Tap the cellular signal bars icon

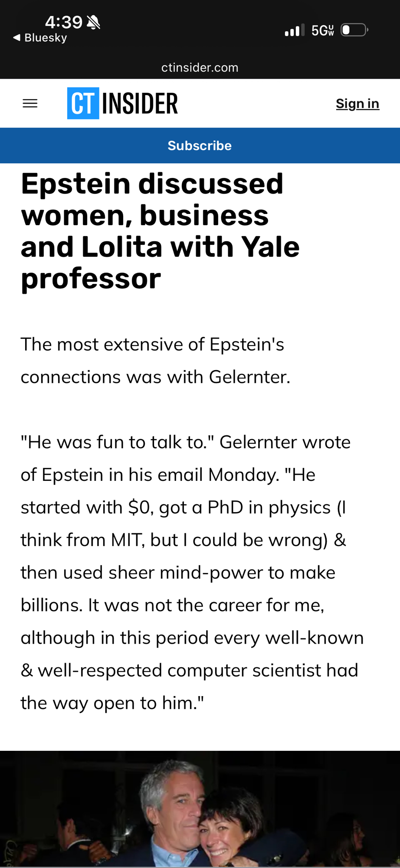click(294, 30)
